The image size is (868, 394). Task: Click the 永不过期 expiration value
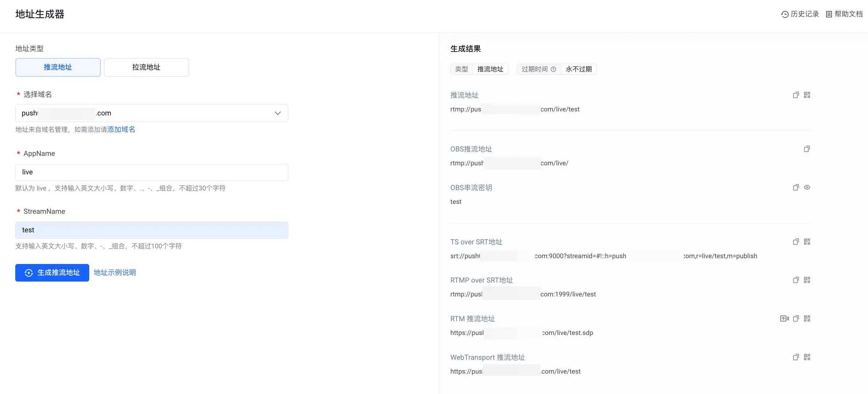[x=579, y=69]
